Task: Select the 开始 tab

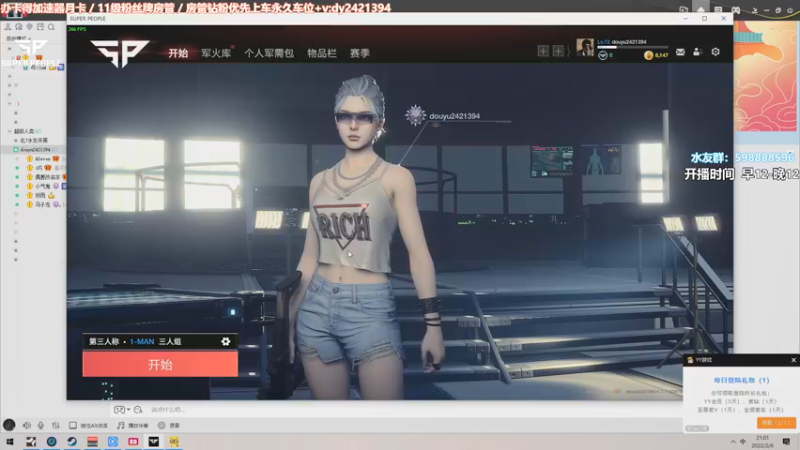Action: (178, 53)
